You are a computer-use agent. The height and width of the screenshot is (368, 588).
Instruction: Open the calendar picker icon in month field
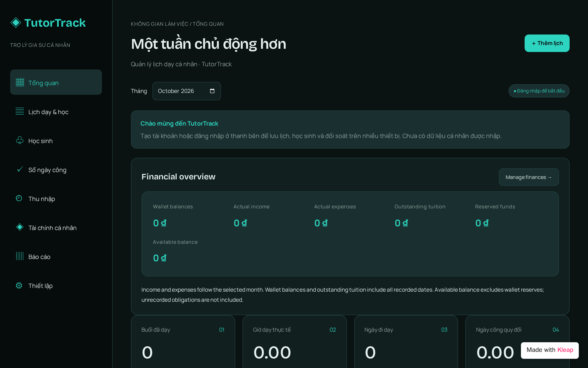click(212, 91)
